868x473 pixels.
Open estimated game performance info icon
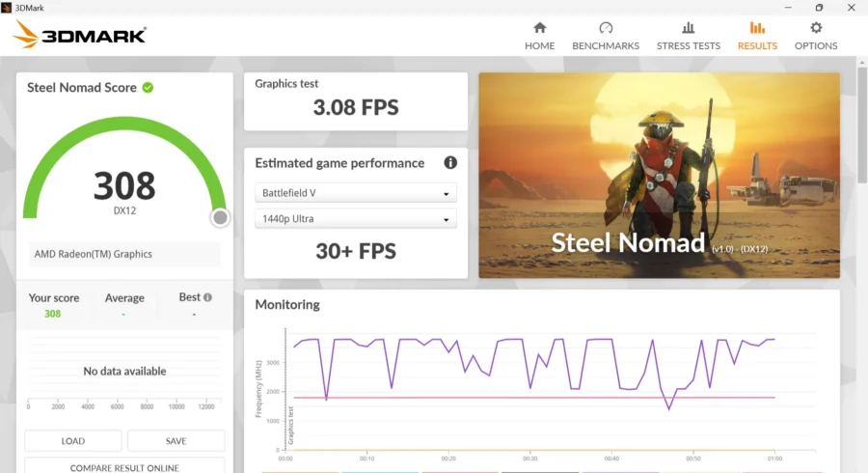pyautogui.click(x=450, y=162)
